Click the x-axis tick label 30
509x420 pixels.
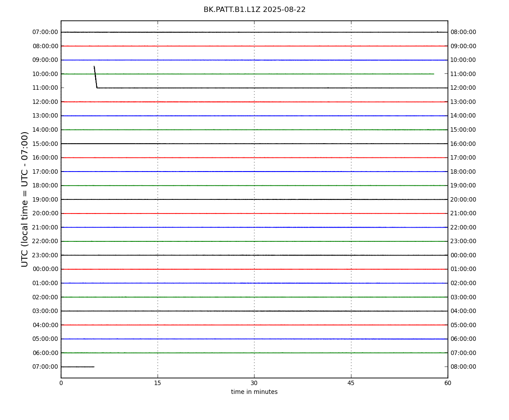click(254, 383)
